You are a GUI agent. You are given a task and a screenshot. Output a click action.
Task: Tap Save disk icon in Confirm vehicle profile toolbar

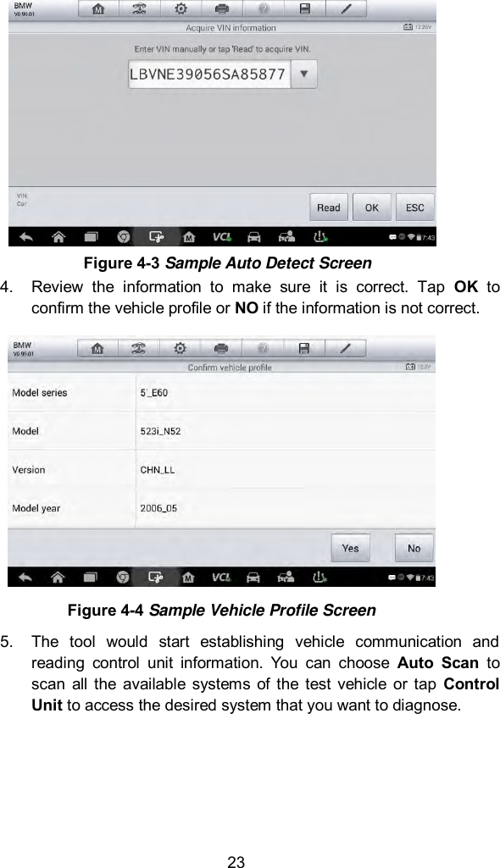(x=303, y=348)
